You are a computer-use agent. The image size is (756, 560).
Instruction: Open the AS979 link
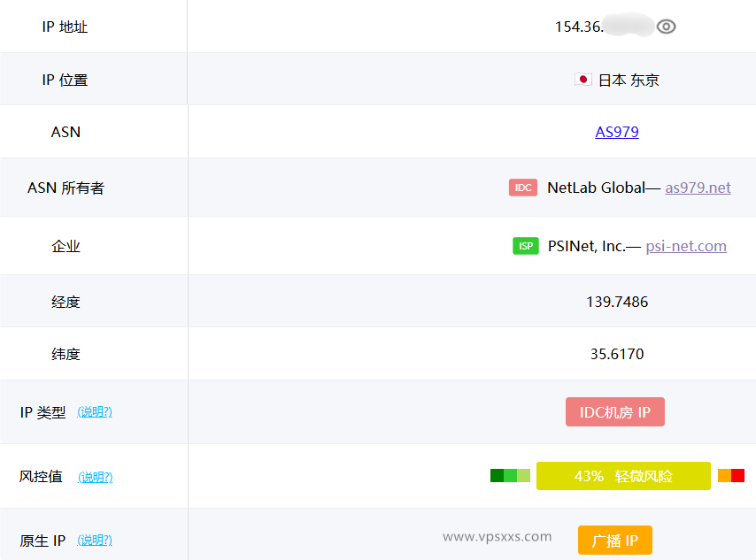tap(617, 131)
